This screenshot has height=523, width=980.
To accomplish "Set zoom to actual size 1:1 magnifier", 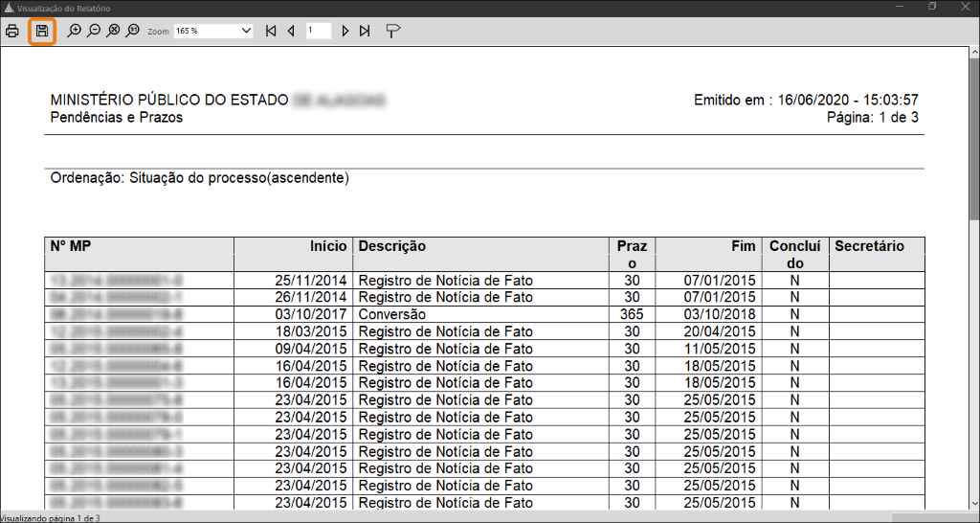I will (132, 31).
